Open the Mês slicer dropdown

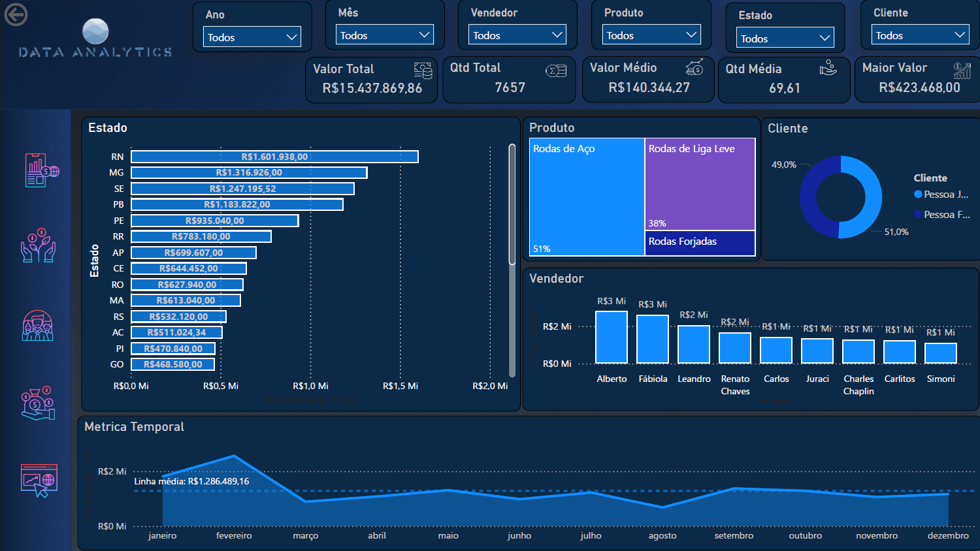[x=384, y=35]
